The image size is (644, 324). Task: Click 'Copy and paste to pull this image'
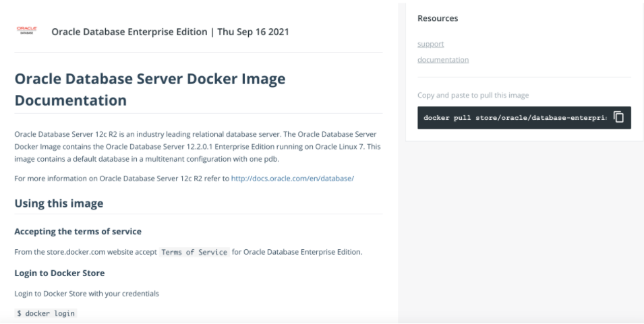pyautogui.click(x=473, y=95)
